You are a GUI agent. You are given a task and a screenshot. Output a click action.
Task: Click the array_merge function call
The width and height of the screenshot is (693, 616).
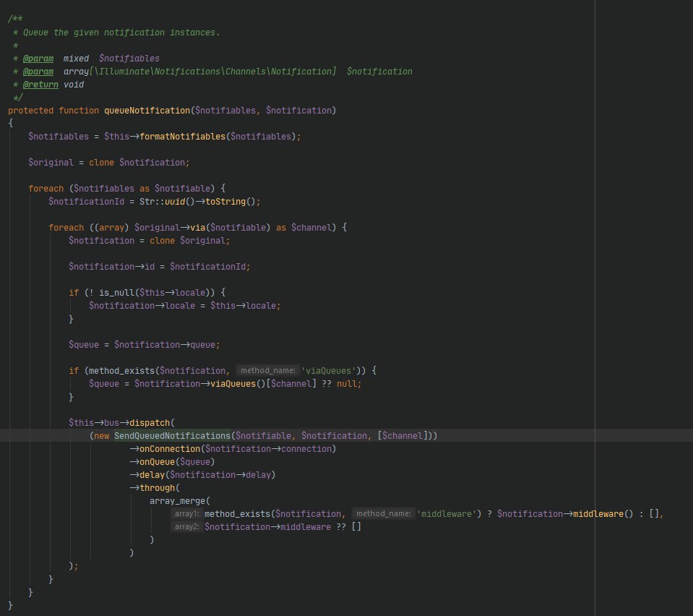point(177,501)
